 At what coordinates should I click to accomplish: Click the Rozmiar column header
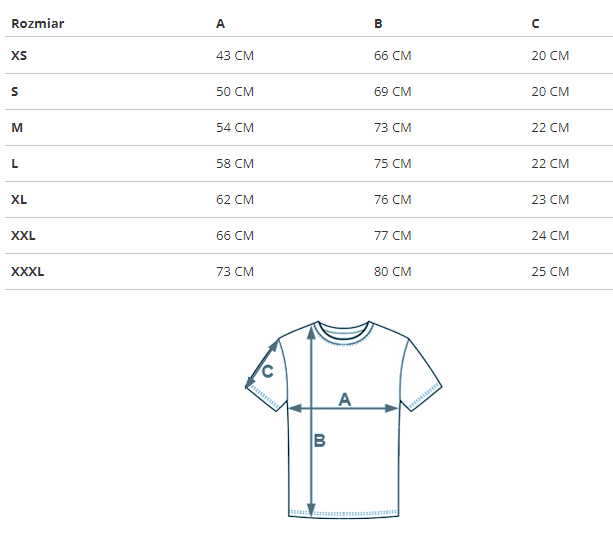click(38, 24)
